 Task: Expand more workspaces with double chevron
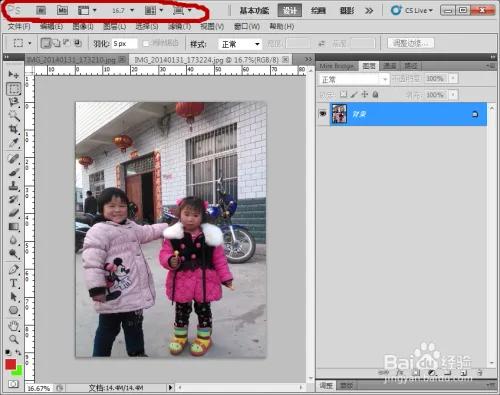pos(369,11)
